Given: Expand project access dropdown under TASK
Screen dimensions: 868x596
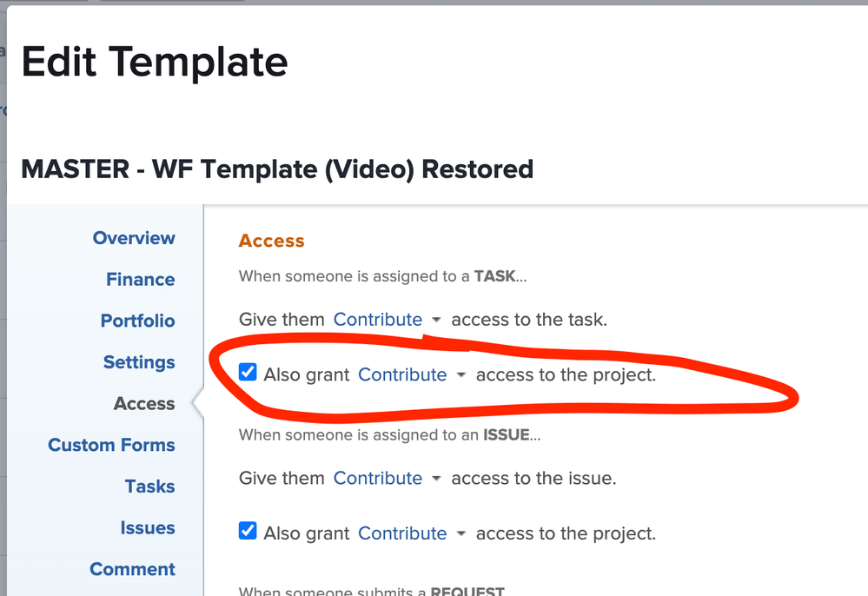Looking at the screenshot, I should [x=411, y=375].
